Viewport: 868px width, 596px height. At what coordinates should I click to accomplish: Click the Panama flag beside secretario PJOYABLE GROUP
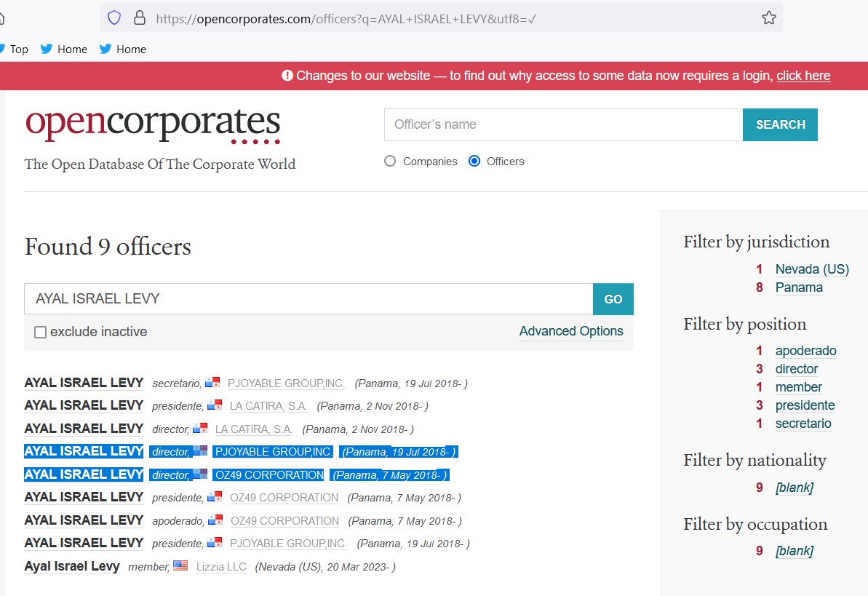tap(212, 382)
